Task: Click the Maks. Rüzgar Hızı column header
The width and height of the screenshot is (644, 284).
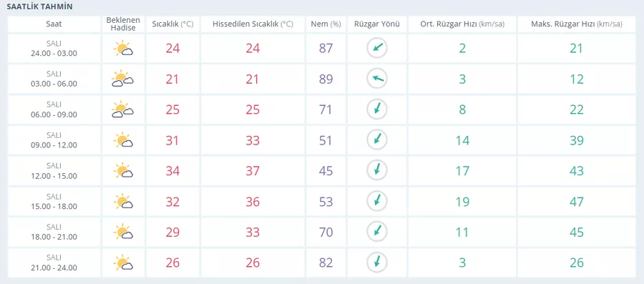Action: pos(577,24)
